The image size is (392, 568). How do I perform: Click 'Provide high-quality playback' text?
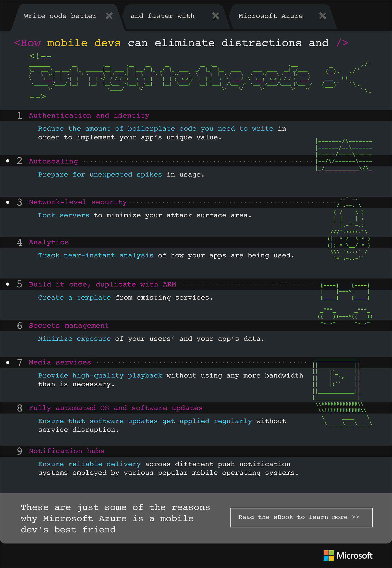[x=100, y=376]
